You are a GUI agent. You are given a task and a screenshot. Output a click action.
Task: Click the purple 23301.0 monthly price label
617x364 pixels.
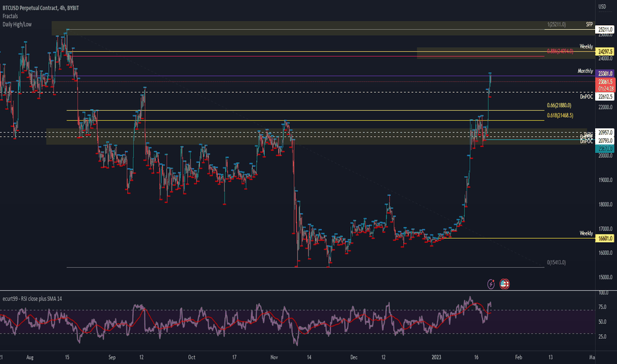(x=605, y=73)
